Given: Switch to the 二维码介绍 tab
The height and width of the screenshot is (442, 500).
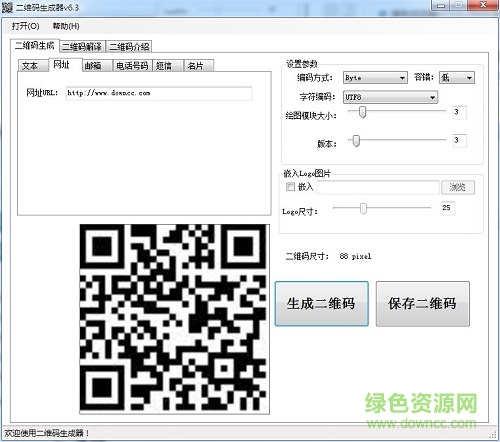Looking at the screenshot, I should click(129, 47).
